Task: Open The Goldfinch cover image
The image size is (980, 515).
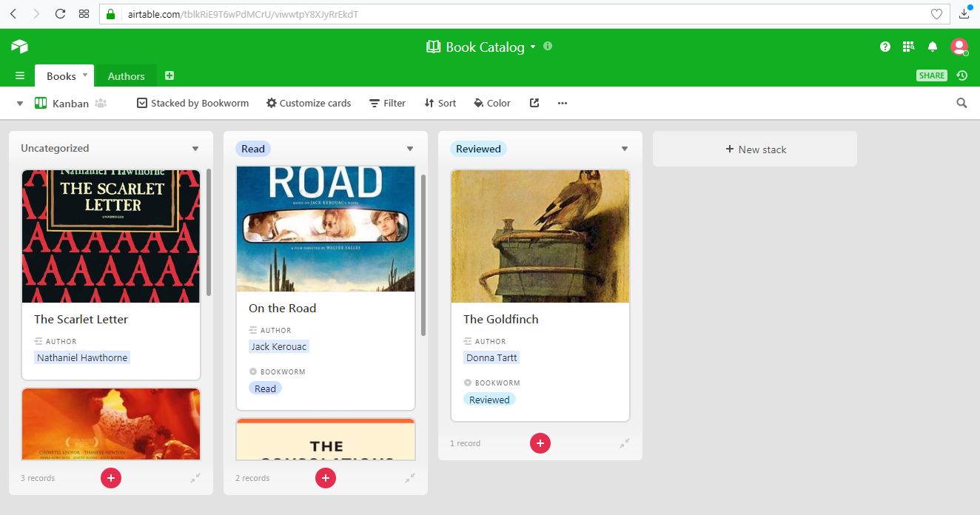Action: pyautogui.click(x=540, y=236)
